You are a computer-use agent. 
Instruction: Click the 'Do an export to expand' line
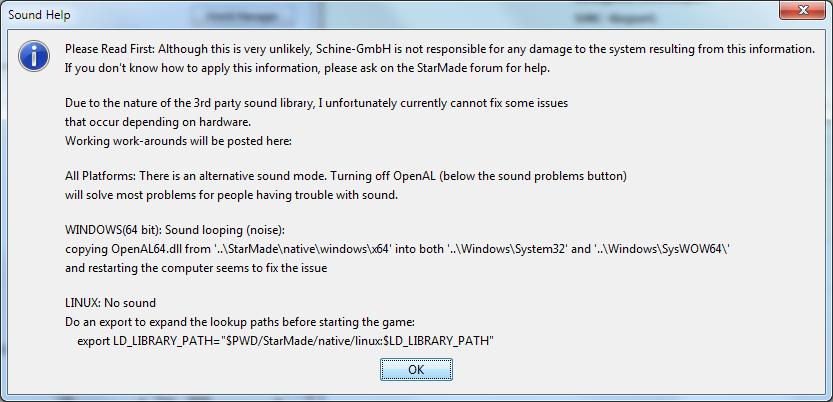pyautogui.click(x=240, y=322)
